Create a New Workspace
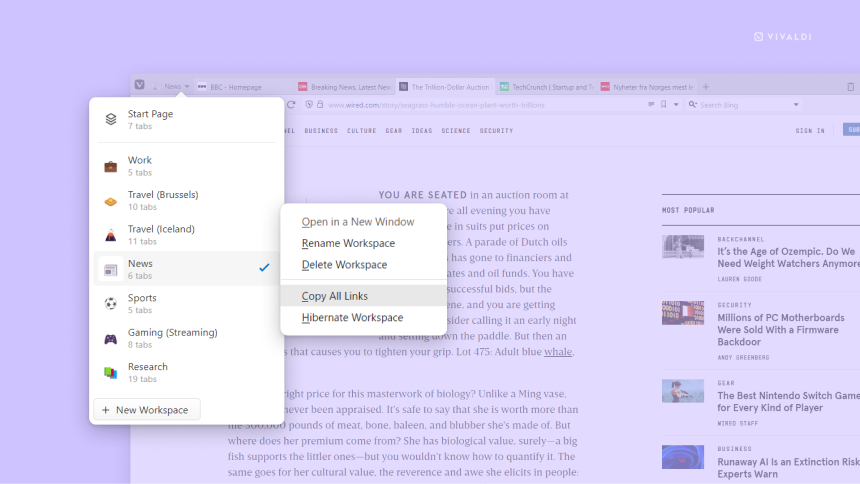This screenshot has height=484, width=860. click(x=147, y=410)
